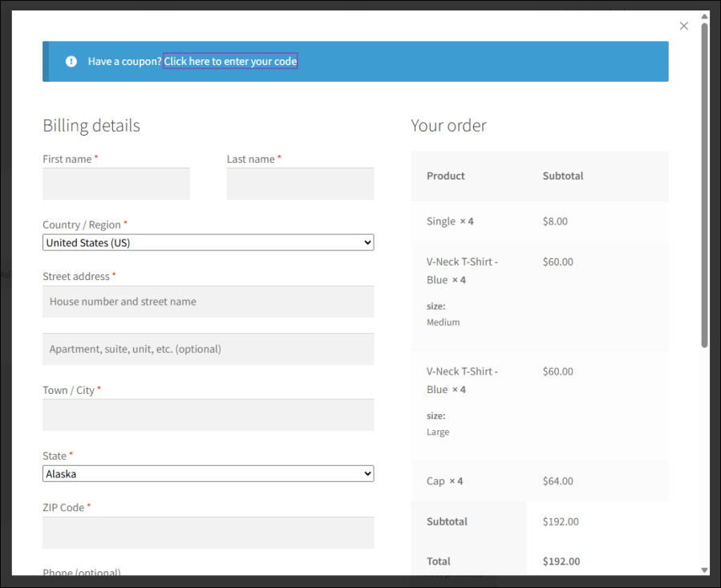Expand the State dropdown showing Alaska
The height and width of the screenshot is (588, 721).
[x=208, y=474]
